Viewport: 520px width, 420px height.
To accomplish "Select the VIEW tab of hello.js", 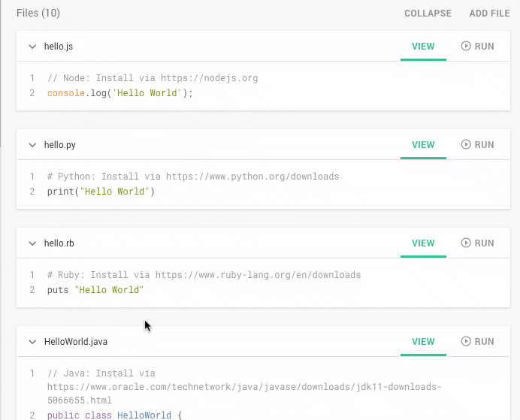I will pos(423,47).
